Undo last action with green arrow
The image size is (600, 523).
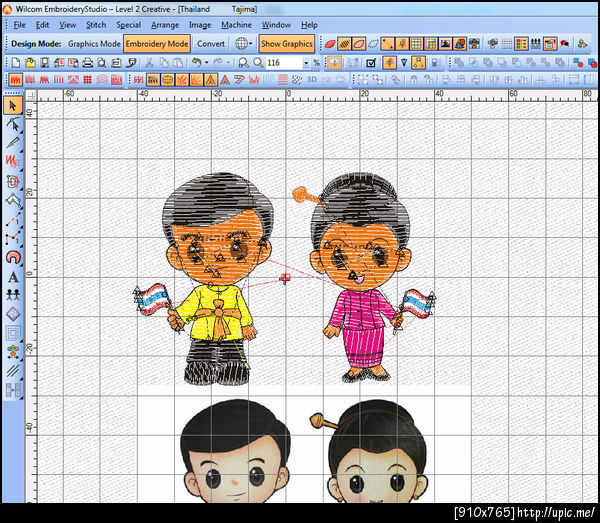pyautogui.click(x=196, y=63)
